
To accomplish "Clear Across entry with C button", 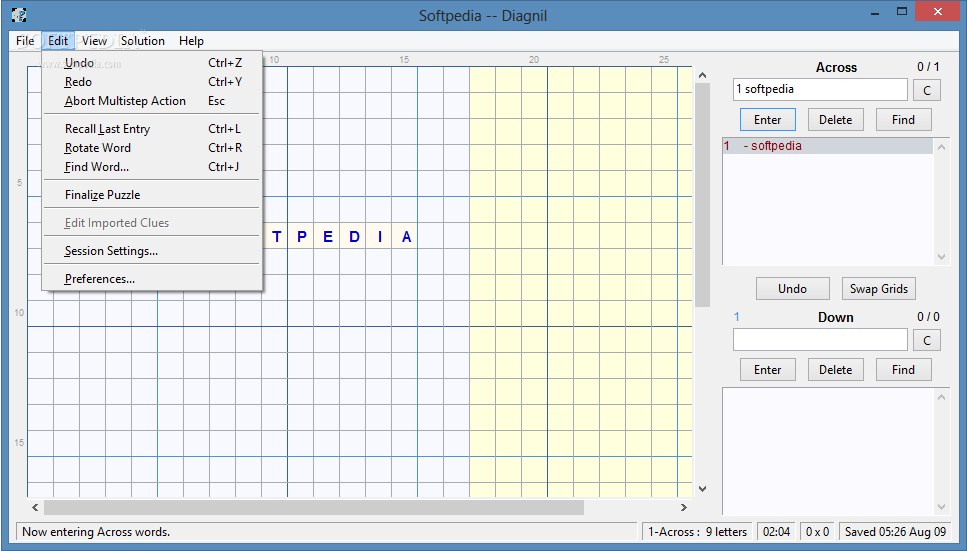I will (926, 91).
